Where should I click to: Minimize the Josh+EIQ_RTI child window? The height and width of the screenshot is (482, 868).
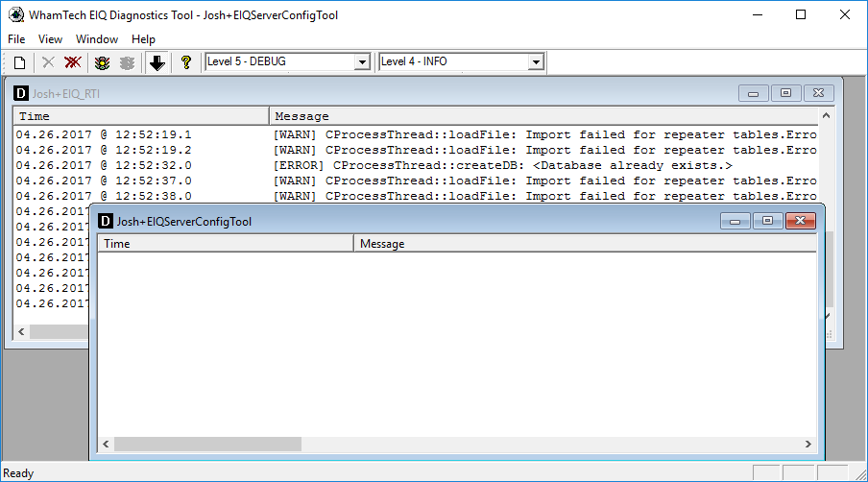coord(753,93)
